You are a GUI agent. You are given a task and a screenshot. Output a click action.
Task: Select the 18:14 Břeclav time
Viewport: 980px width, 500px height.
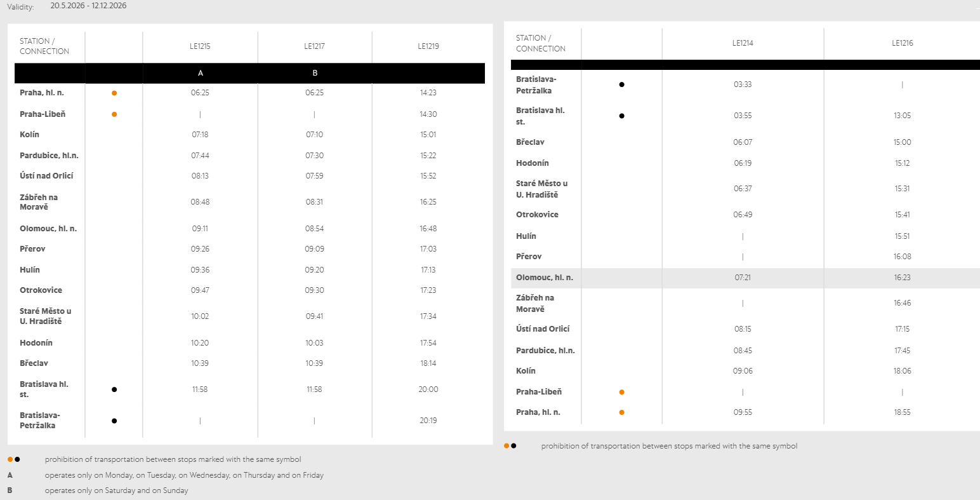(x=428, y=363)
